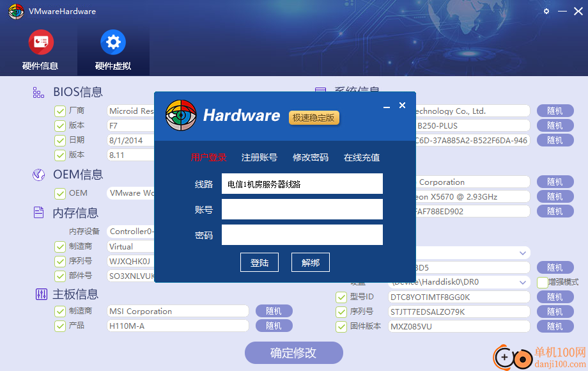Click the BIOS信息 section icon
The height and width of the screenshot is (371, 588).
click(x=38, y=92)
